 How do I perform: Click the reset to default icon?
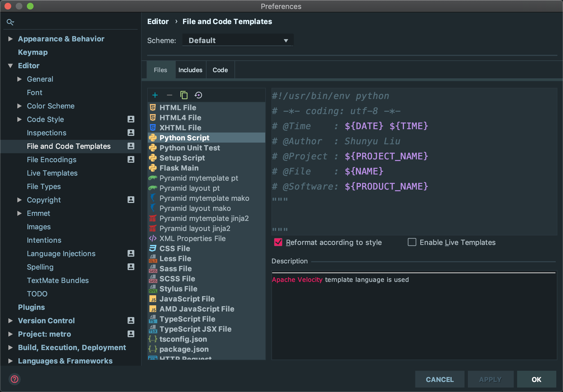click(198, 95)
